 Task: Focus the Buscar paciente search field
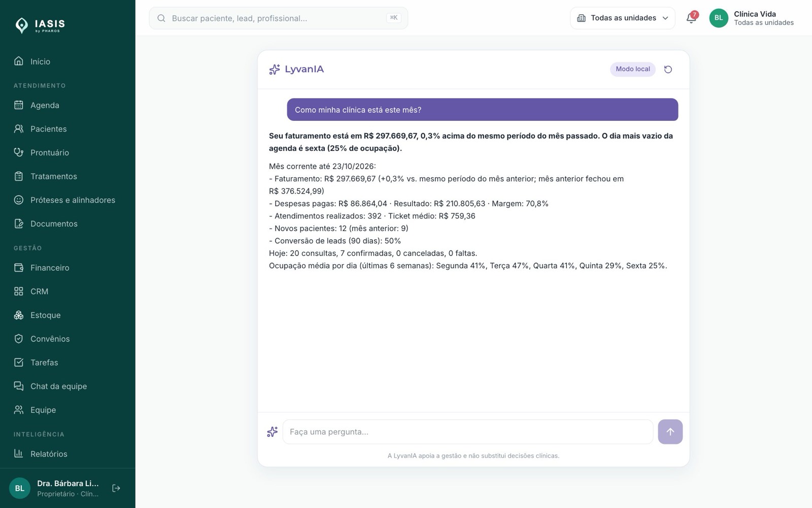click(x=279, y=18)
